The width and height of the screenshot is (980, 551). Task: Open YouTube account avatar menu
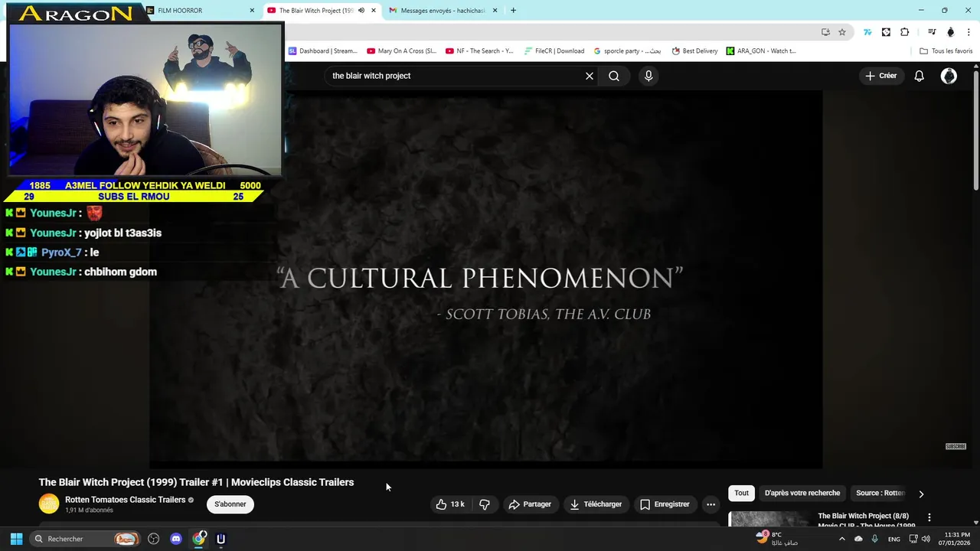949,76
